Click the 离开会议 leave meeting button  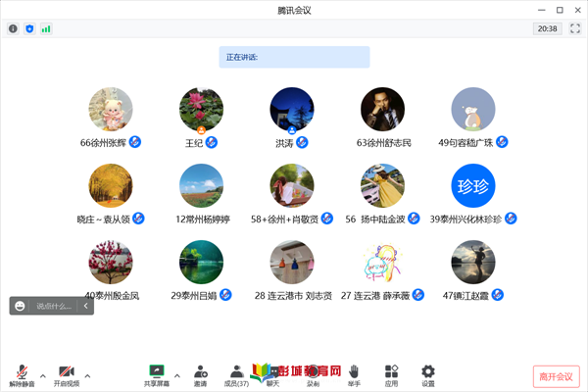pyautogui.click(x=556, y=376)
